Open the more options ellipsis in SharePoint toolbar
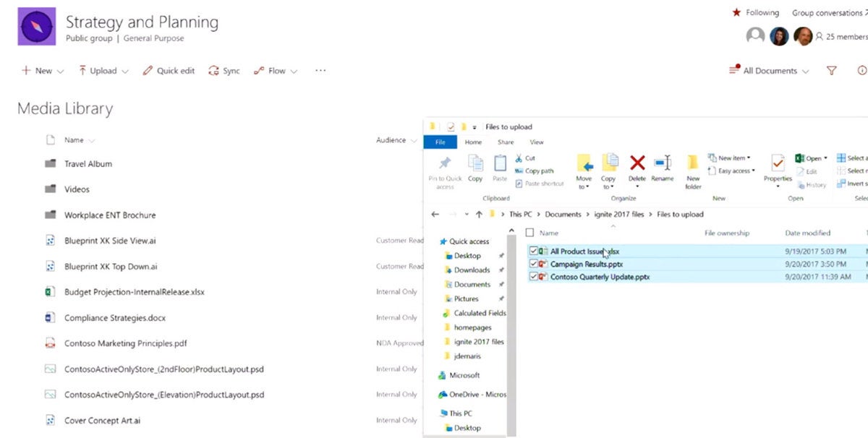This screenshot has width=868, height=438. [x=320, y=71]
